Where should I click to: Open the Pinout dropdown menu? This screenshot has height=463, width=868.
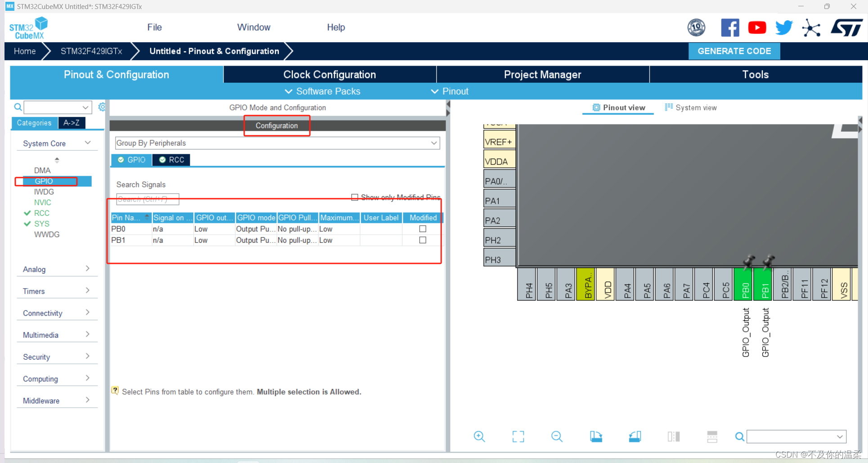click(x=450, y=91)
